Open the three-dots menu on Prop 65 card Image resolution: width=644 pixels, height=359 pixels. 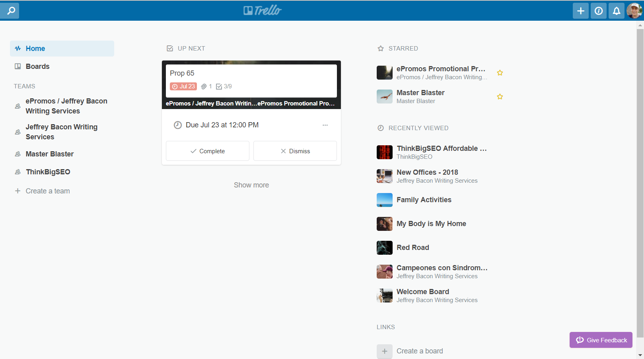tap(325, 125)
